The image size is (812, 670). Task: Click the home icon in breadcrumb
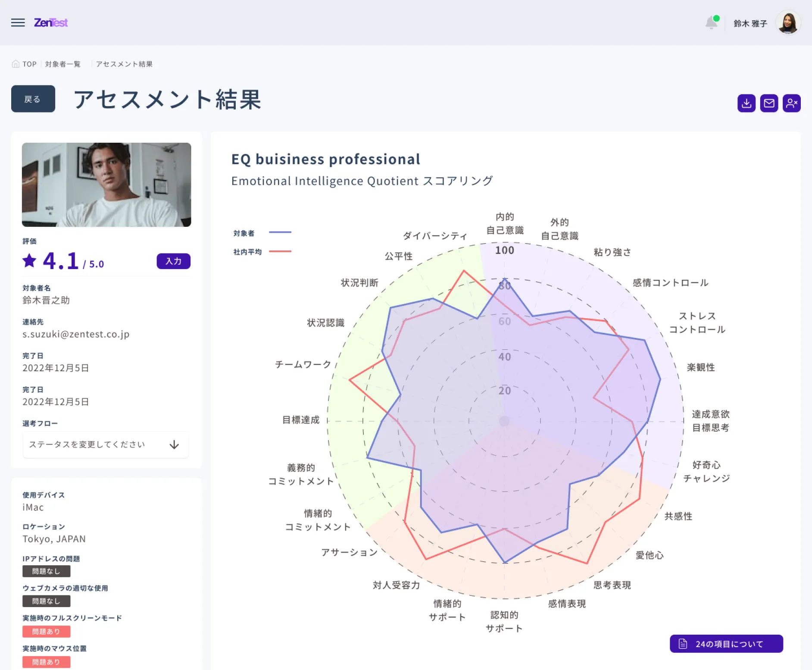click(x=16, y=64)
